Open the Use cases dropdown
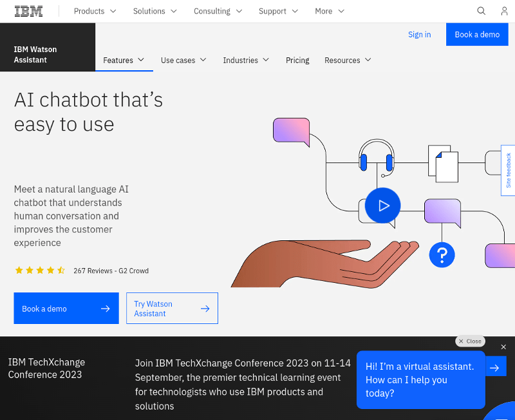The height and width of the screenshot is (420, 515). point(183,60)
